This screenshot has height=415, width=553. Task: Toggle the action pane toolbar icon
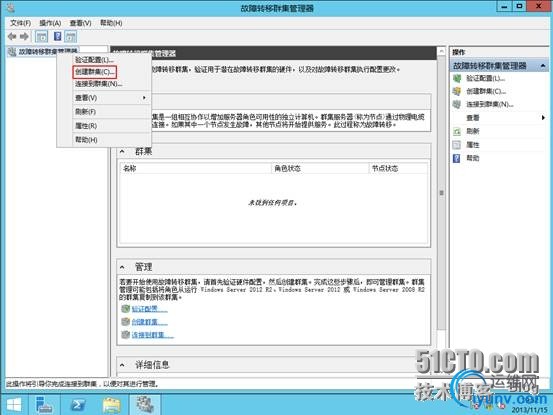coord(71,36)
